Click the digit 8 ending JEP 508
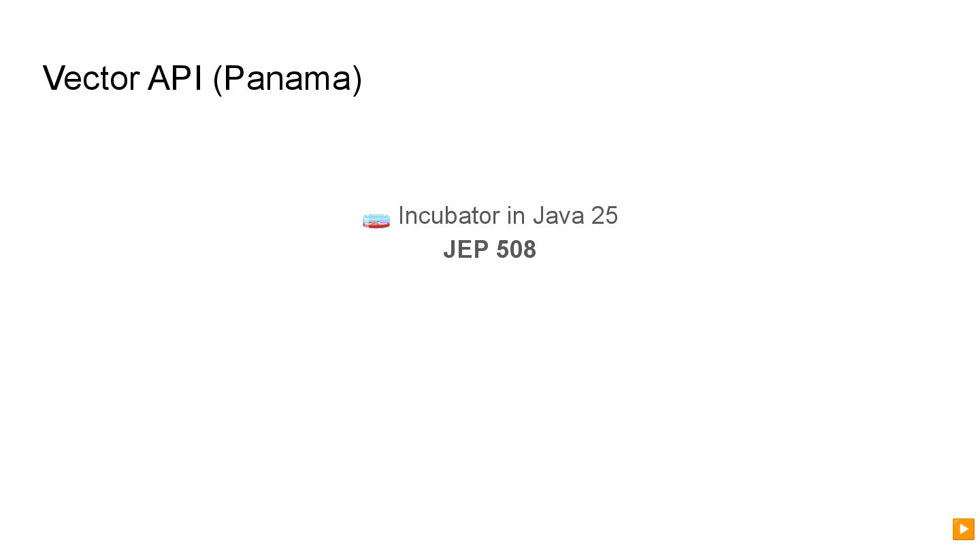The image size is (980, 551). [x=529, y=250]
